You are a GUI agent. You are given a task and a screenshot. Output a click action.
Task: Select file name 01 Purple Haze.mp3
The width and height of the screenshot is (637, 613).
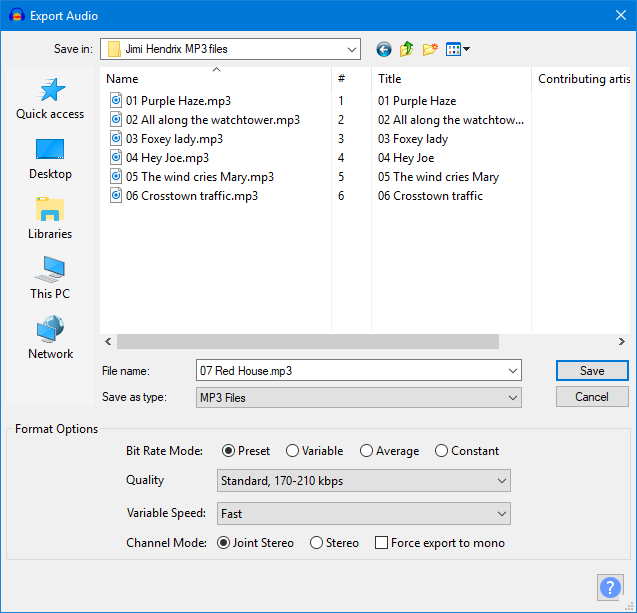(178, 100)
